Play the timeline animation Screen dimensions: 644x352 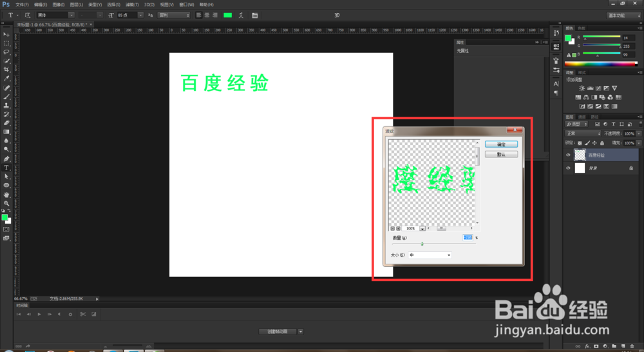39,314
